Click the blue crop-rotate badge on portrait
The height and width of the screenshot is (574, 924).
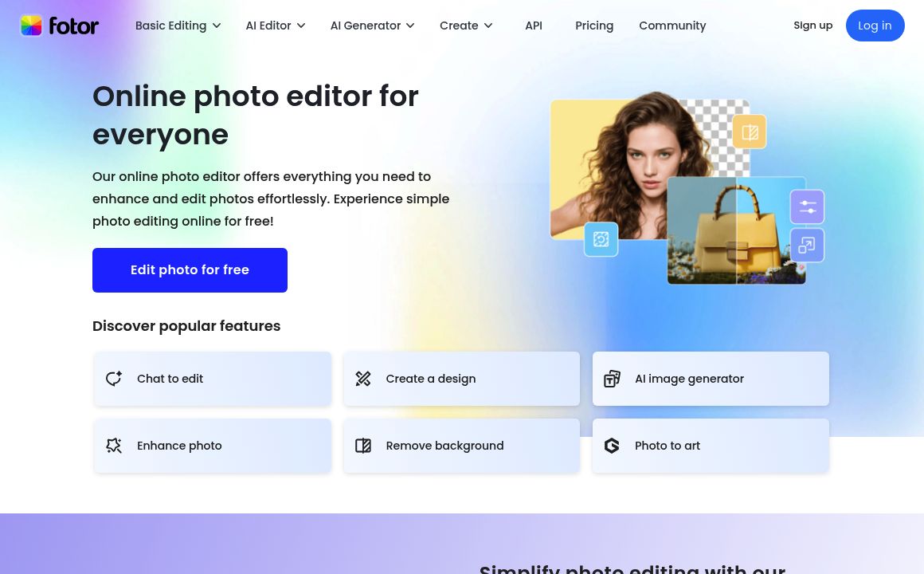601,239
